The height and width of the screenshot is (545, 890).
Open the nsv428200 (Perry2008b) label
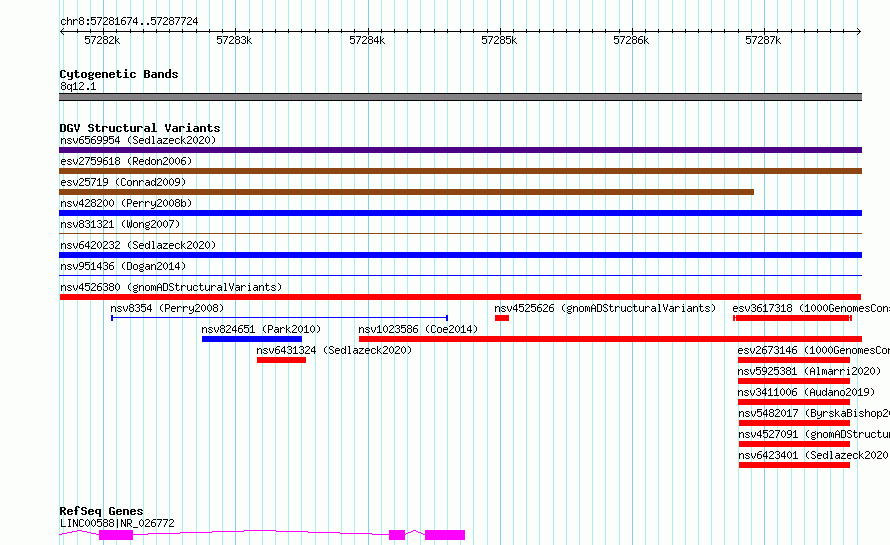click(x=126, y=203)
